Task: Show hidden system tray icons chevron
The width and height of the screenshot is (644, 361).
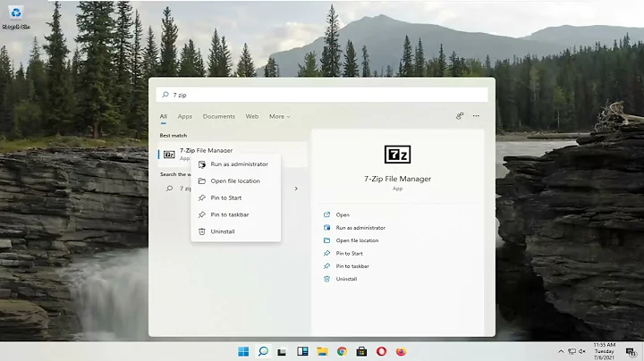Action: click(x=561, y=351)
